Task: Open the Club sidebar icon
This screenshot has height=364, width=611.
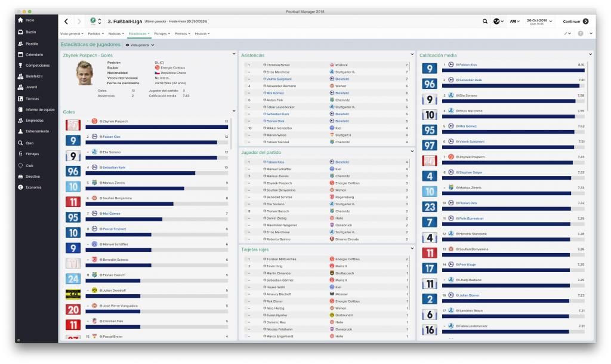Action: coord(20,166)
